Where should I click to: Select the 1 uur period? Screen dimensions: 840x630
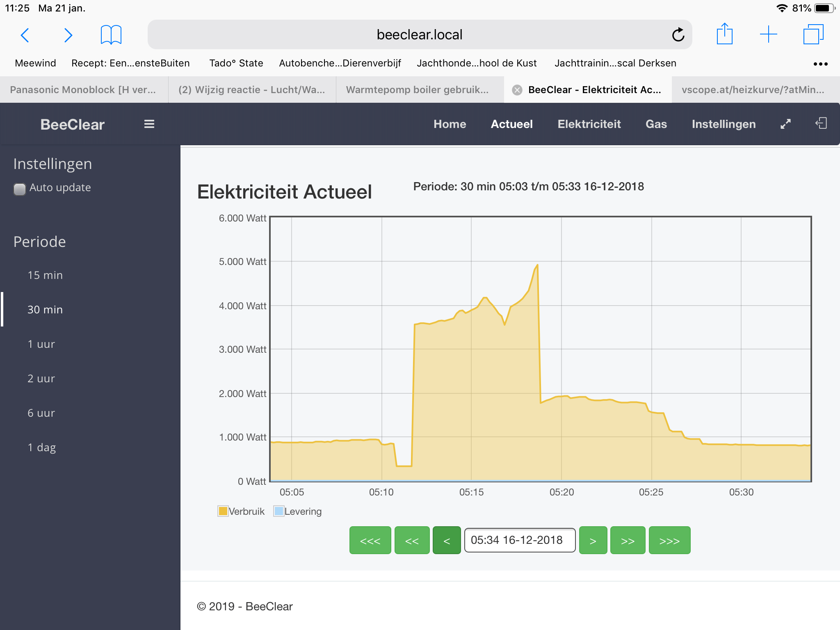[x=41, y=344]
